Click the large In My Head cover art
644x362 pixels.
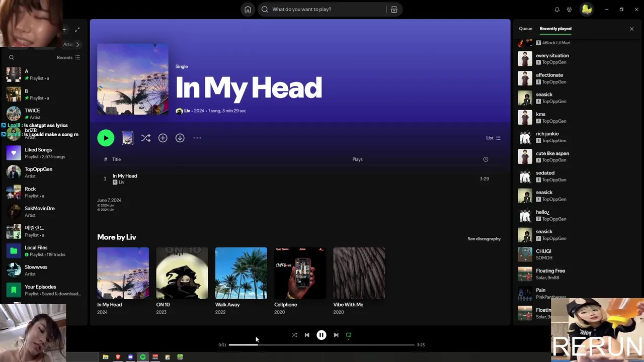(x=133, y=79)
